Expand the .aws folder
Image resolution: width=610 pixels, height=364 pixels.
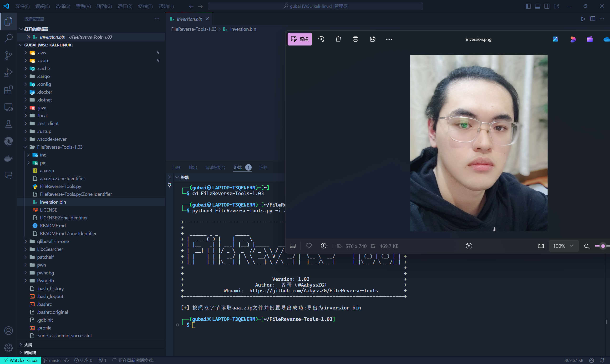[25, 52]
